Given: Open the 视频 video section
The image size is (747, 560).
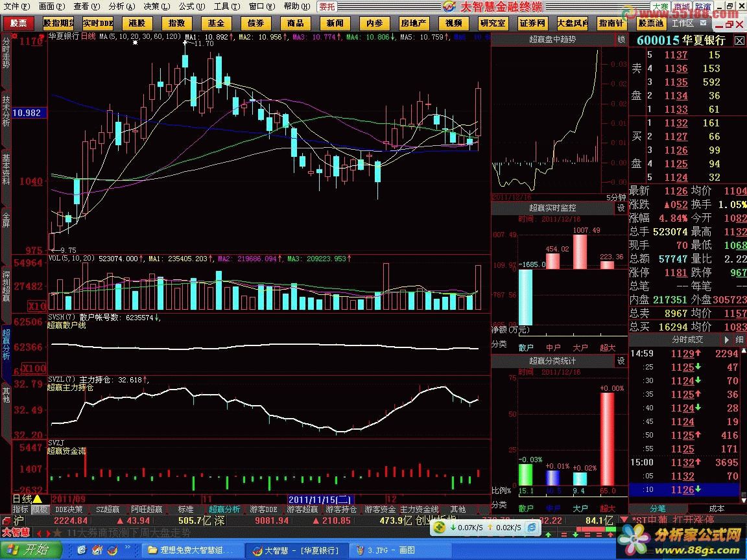Looking at the screenshot, I should click(453, 23).
